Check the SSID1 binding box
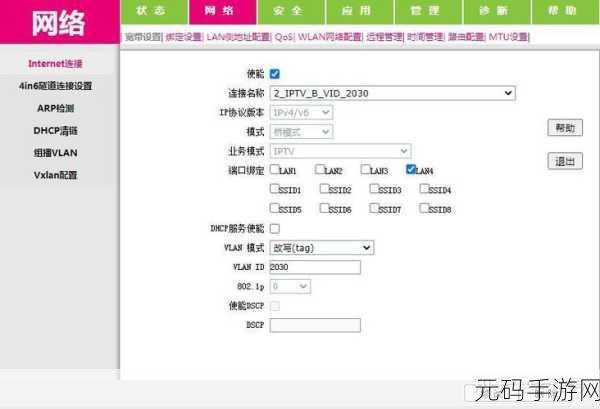 click(x=274, y=188)
